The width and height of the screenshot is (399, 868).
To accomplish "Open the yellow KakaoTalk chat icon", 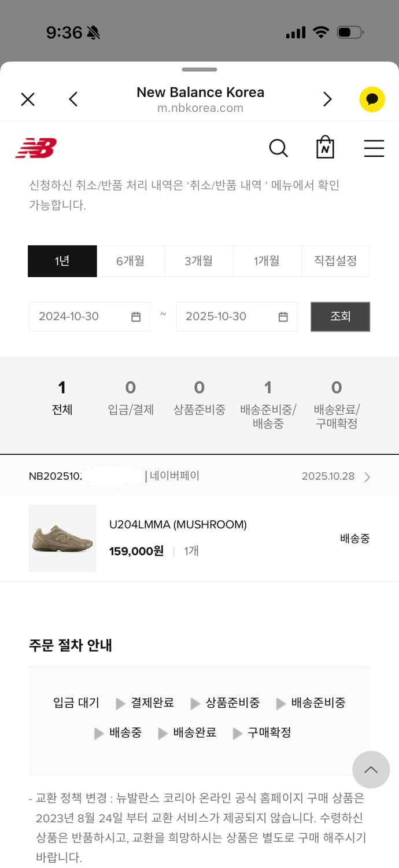I will tap(372, 99).
